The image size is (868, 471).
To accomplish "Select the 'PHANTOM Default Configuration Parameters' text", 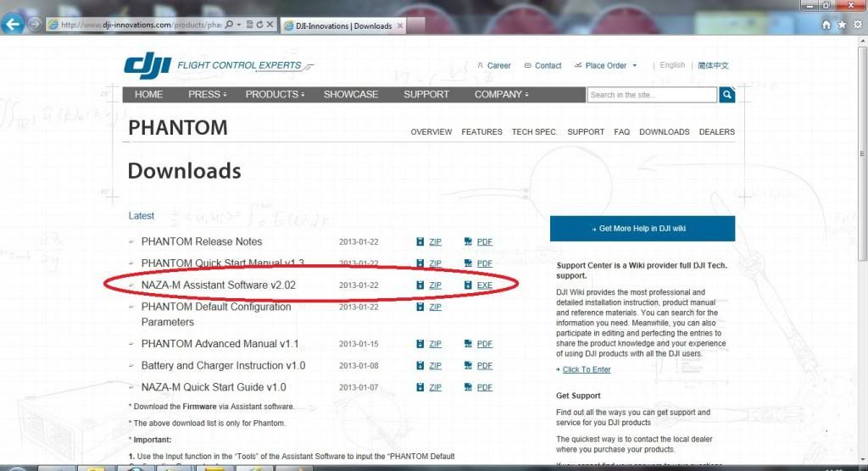I will [x=216, y=314].
